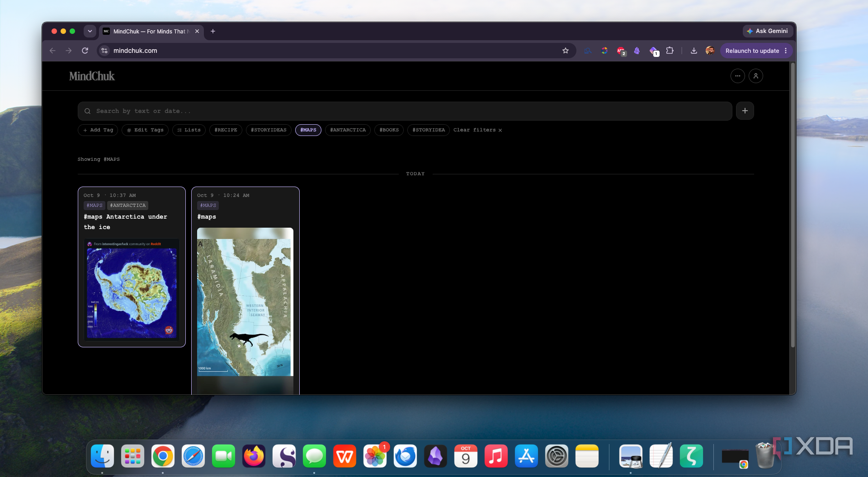This screenshot has width=868, height=477.
Task: Open Edit Tags
Action: (x=145, y=130)
